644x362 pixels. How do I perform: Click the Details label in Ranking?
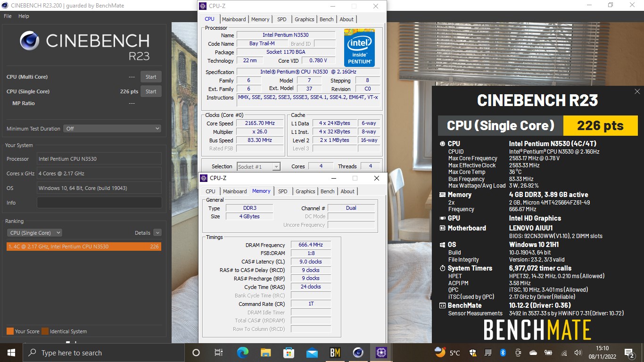142,233
